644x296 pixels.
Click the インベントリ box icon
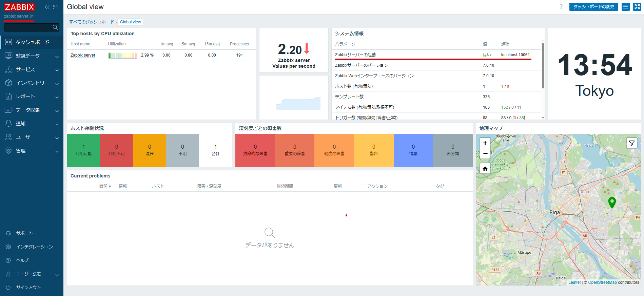point(8,83)
